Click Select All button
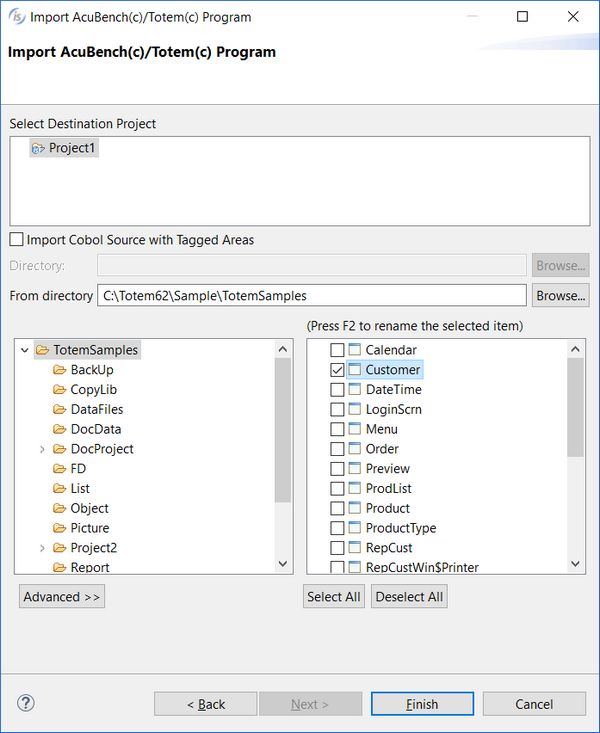This screenshot has width=600, height=733. [x=333, y=596]
